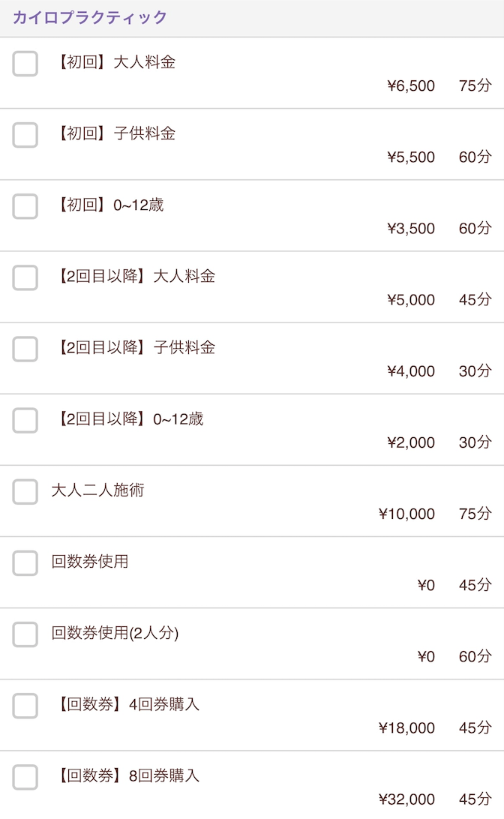Click the ¥32,000 ticket price
The height and width of the screenshot is (819, 504).
tap(406, 799)
